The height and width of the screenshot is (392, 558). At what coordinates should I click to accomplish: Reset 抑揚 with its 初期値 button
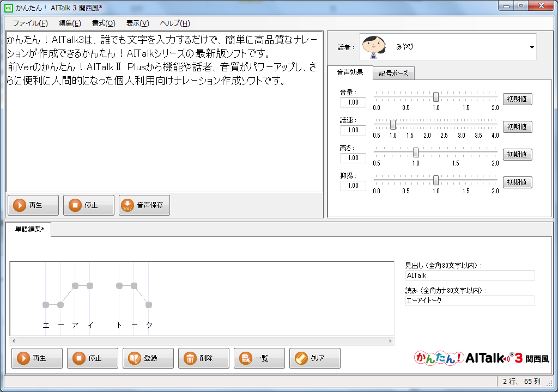pos(518,182)
